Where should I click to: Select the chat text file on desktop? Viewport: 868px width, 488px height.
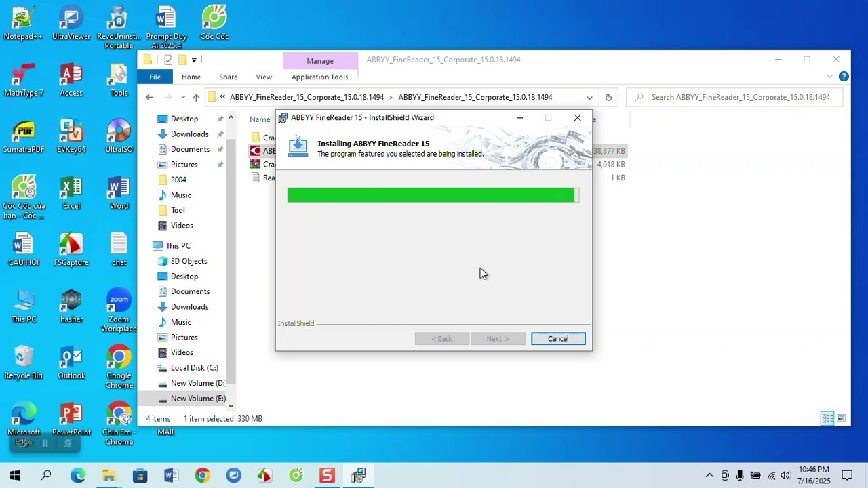tap(119, 250)
